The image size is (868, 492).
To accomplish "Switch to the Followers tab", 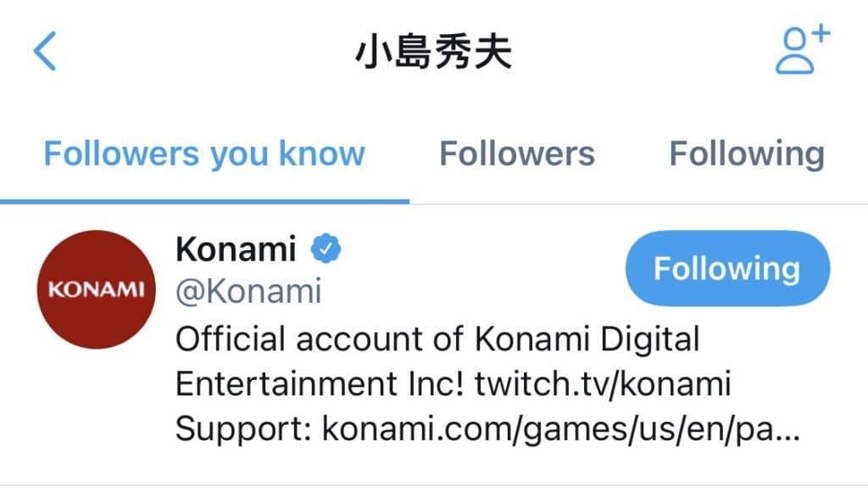I will click(517, 154).
